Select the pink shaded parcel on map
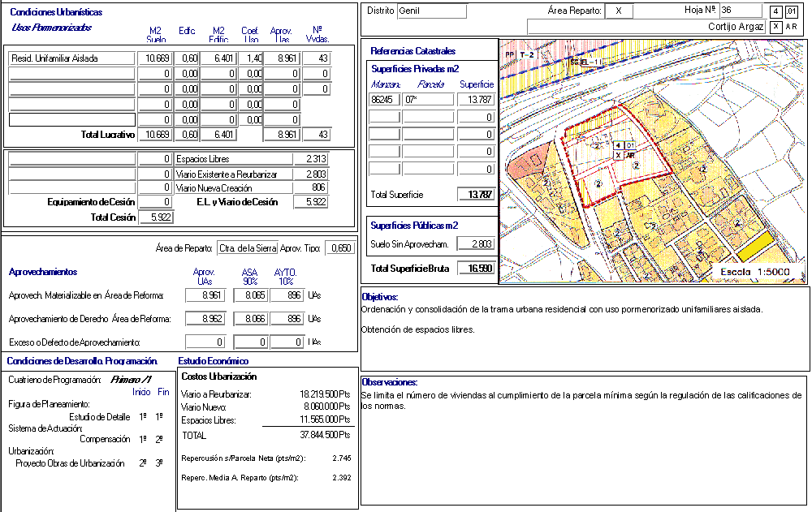The image size is (812, 512). [x=524, y=162]
